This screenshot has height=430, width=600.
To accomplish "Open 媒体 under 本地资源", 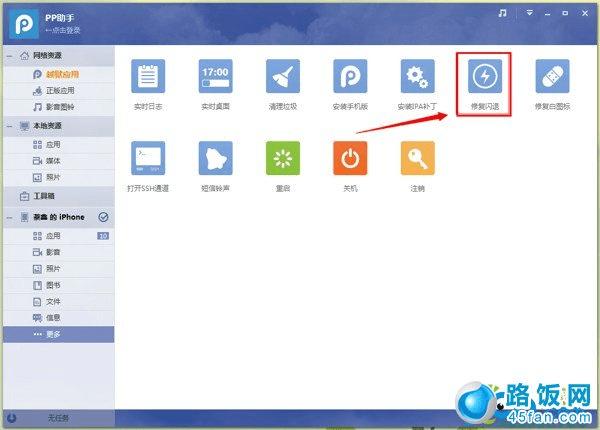I will click(59, 161).
